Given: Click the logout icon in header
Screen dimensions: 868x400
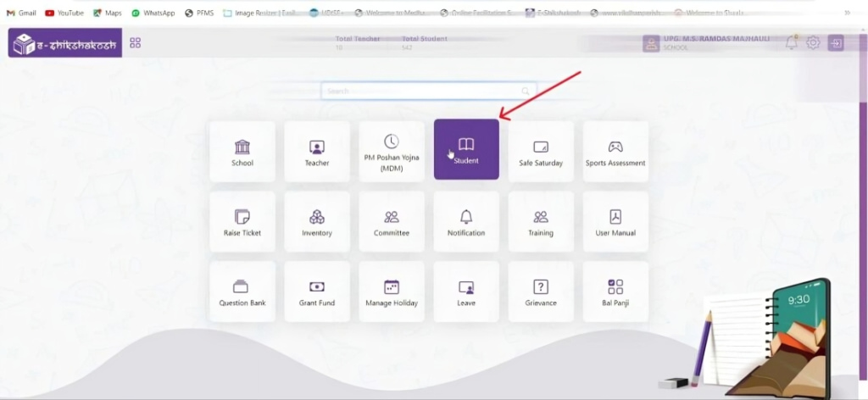Looking at the screenshot, I should [x=836, y=43].
